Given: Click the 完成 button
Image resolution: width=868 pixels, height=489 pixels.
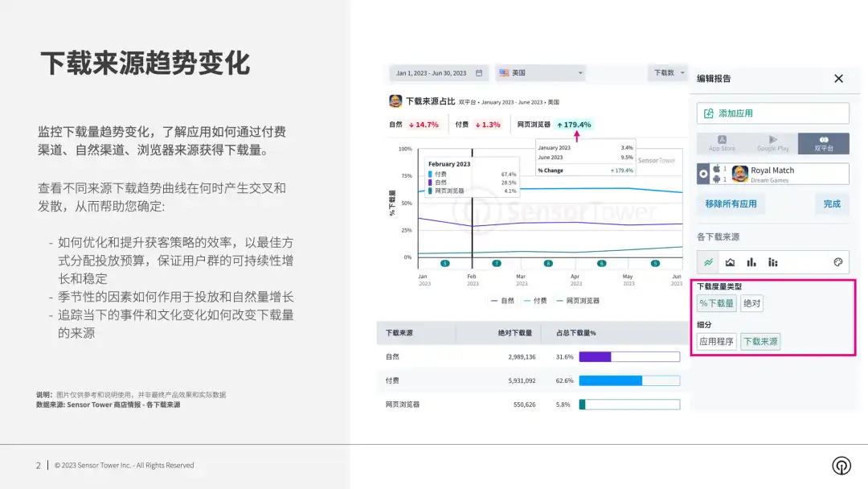Looking at the screenshot, I should [x=832, y=203].
